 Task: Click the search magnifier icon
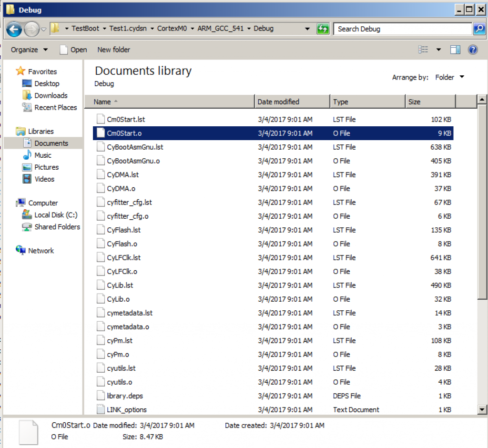(x=478, y=29)
